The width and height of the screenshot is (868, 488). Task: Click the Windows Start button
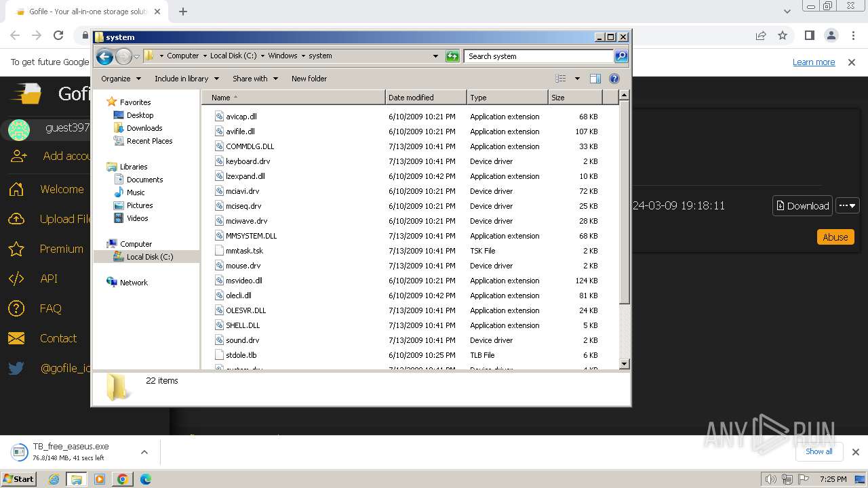coord(19,479)
